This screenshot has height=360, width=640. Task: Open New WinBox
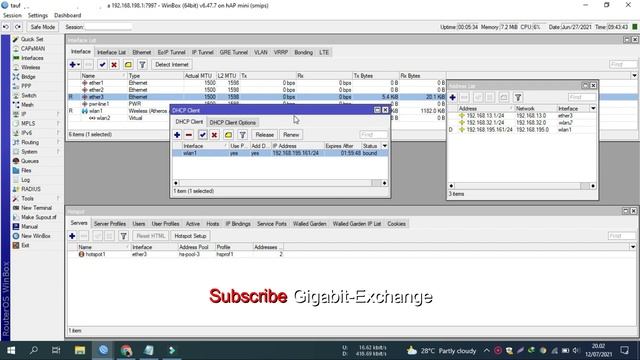tap(36, 236)
